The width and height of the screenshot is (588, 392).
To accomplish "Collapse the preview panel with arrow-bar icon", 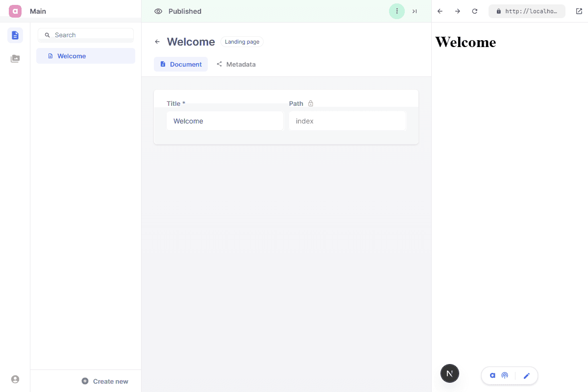I will (415, 11).
